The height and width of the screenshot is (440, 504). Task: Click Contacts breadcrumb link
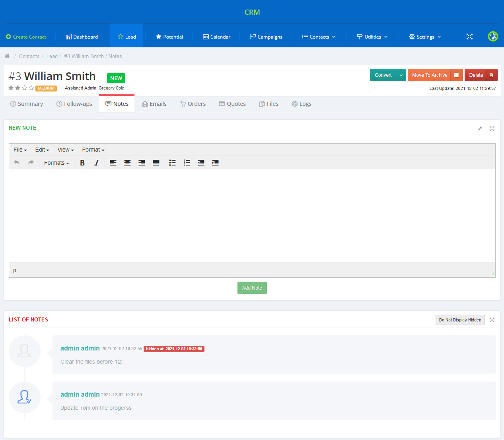click(x=29, y=56)
